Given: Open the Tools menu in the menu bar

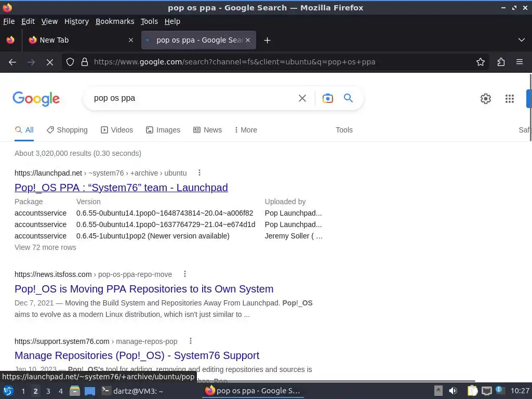Looking at the screenshot, I should pos(149,21).
